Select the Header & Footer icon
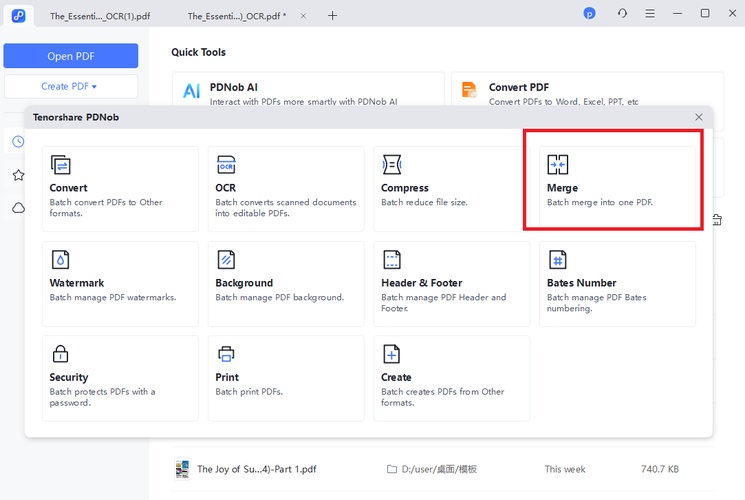 click(x=392, y=260)
